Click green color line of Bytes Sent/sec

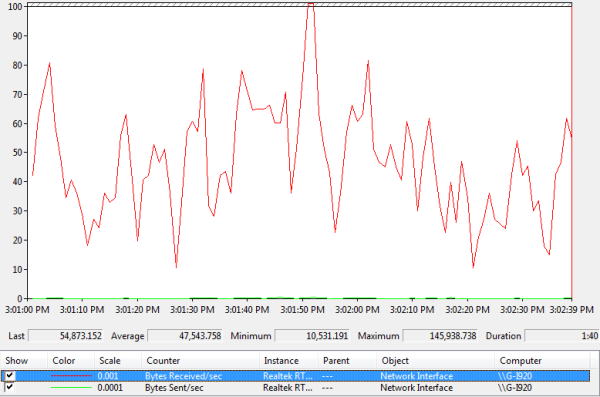tap(71, 388)
